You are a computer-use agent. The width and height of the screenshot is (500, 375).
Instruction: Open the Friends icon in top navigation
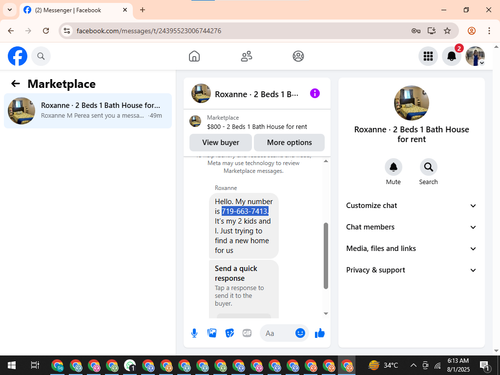[x=246, y=56]
